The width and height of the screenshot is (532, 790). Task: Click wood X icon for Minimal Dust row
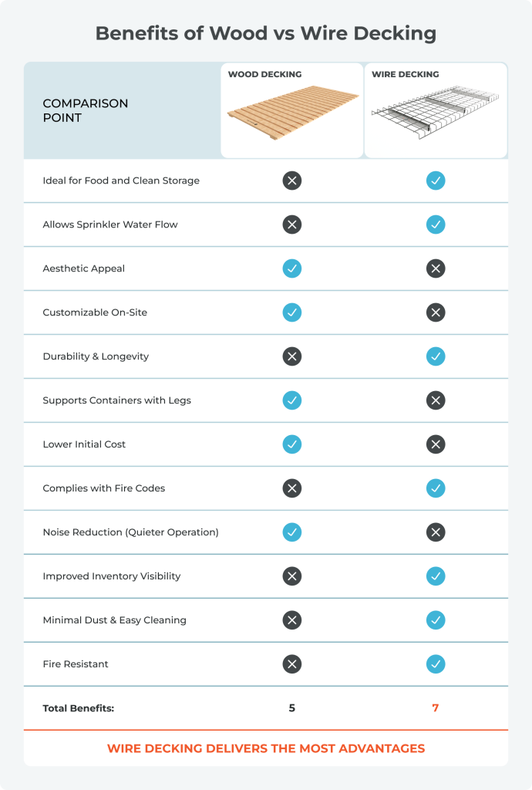pos(291,620)
